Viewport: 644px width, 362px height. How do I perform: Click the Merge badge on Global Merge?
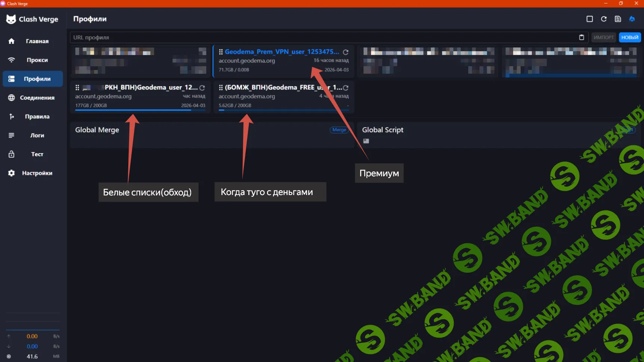click(x=339, y=130)
